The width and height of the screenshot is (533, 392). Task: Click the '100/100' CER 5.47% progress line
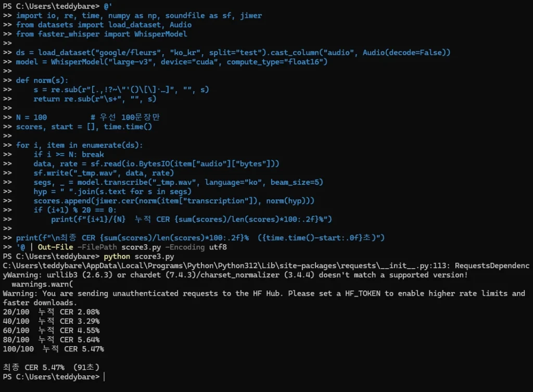pos(54,349)
